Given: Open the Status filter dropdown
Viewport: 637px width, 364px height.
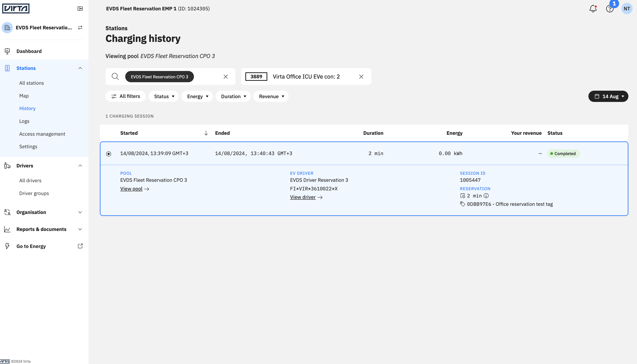Looking at the screenshot, I should 164,96.
